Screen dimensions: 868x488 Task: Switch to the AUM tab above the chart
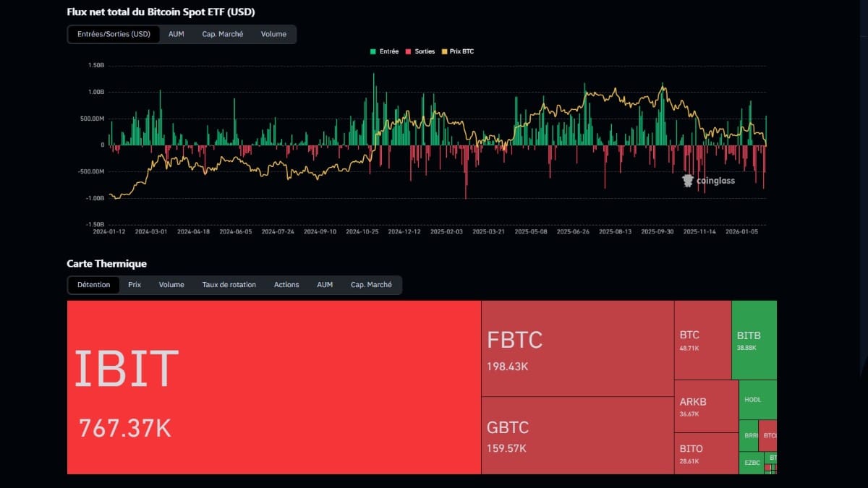click(176, 34)
